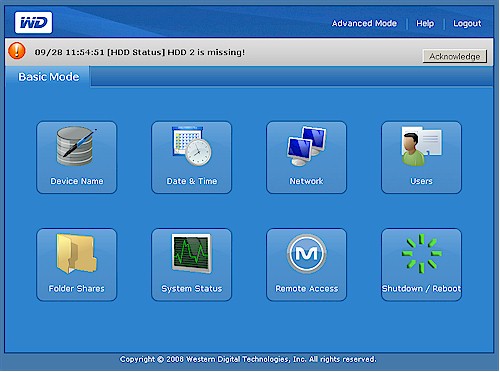
Task: Click the orange alert warning icon
Action: (x=17, y=51)
